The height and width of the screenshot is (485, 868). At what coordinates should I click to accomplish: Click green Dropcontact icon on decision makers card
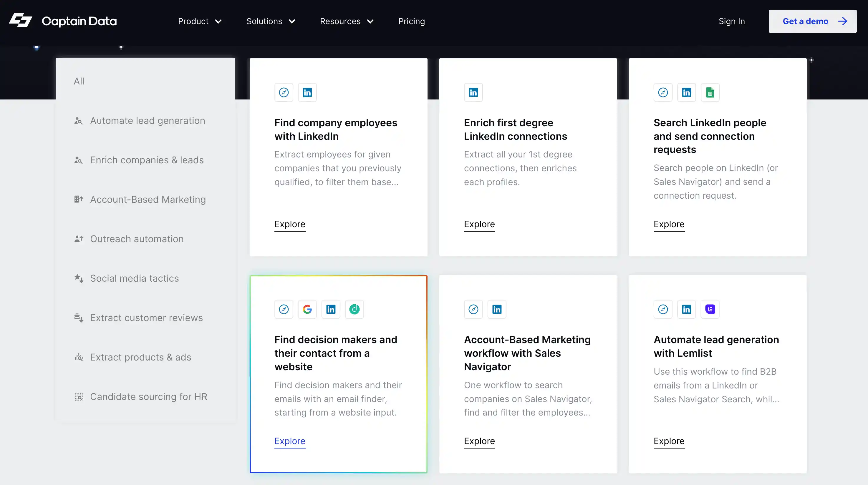click(x=354, y=309)
